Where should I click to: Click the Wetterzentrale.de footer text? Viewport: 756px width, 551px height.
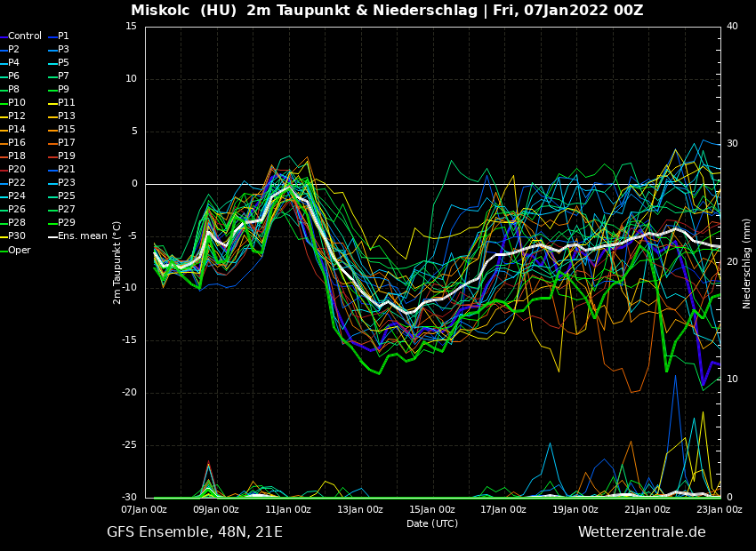[x=641, y=532]
